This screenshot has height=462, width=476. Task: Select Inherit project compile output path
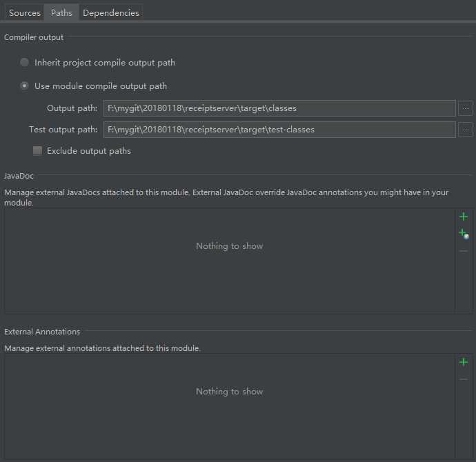tap(24, 63)
